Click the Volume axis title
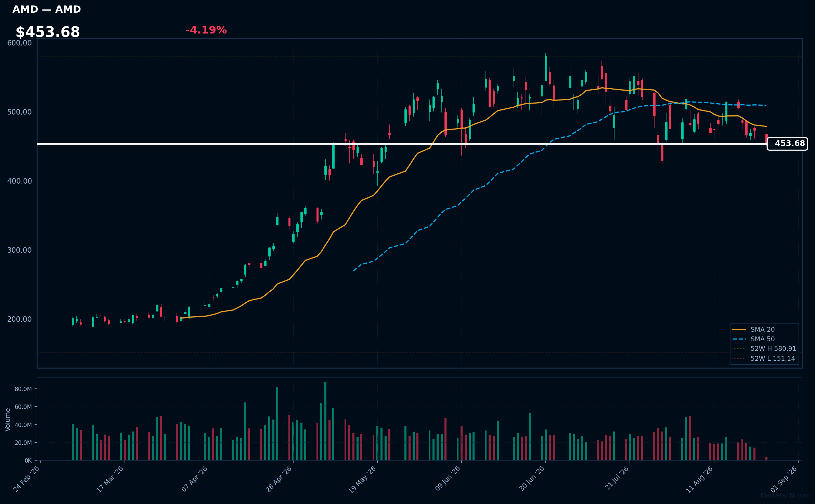This screenshot has height=504, width=815. click(x=8, y=420)
